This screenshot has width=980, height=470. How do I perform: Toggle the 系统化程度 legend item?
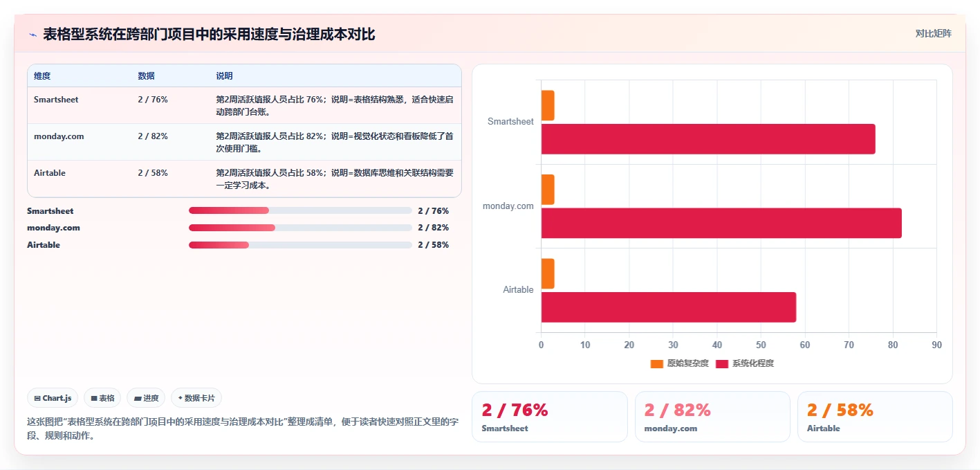745,363
